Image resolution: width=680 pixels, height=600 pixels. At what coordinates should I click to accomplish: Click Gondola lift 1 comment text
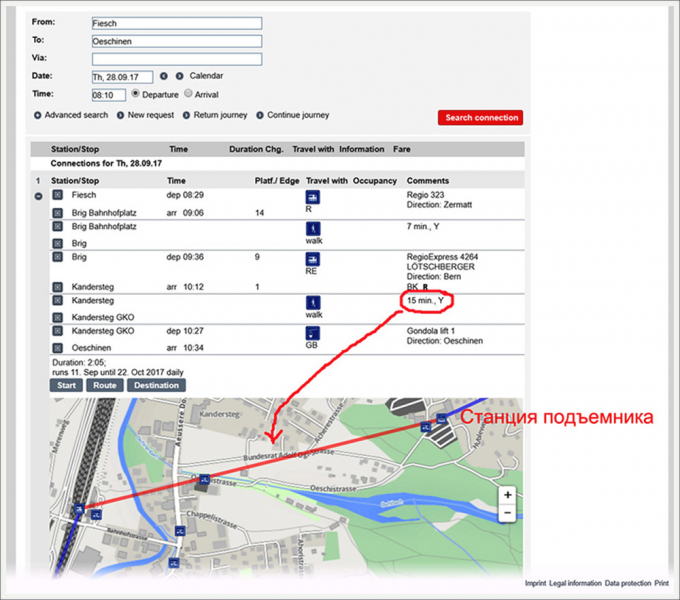click(x=430, y=331)
